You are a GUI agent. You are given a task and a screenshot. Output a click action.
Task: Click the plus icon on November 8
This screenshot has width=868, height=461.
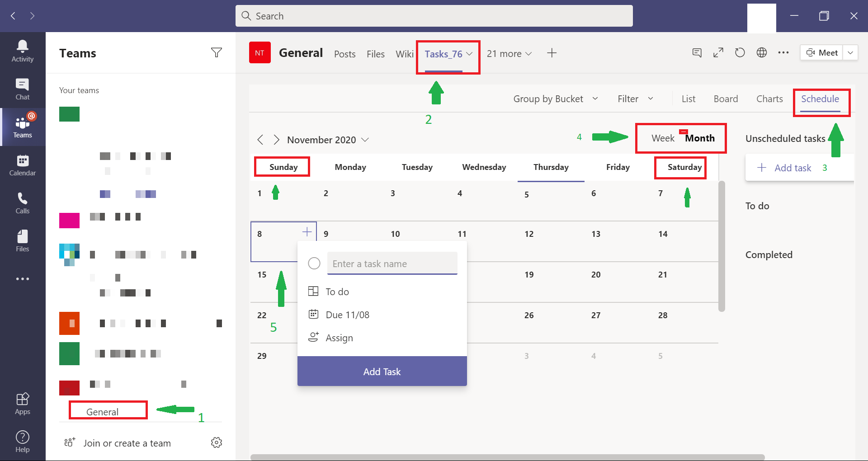tap(307, 232)
